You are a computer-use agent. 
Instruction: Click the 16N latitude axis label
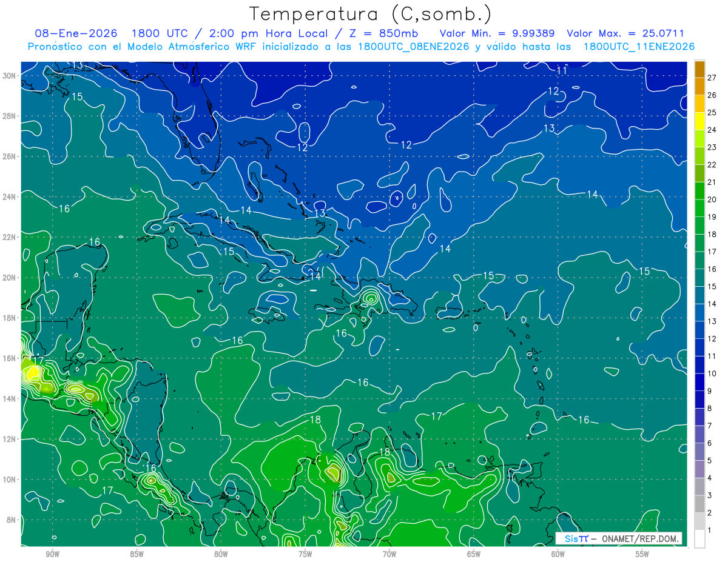pos(10,358)
